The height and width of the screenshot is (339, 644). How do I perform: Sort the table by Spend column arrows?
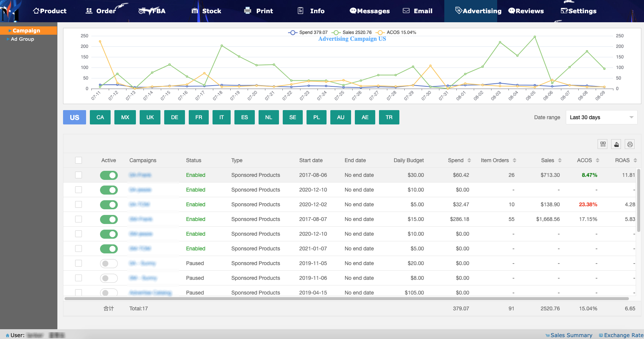click(469, 160)
